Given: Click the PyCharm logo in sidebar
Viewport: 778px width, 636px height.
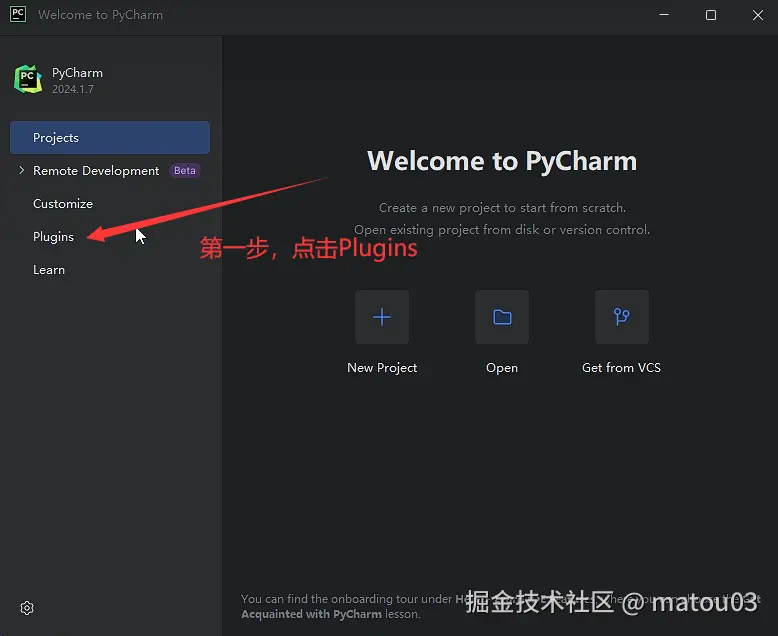Looking at the screenshot, I should 28,79.
